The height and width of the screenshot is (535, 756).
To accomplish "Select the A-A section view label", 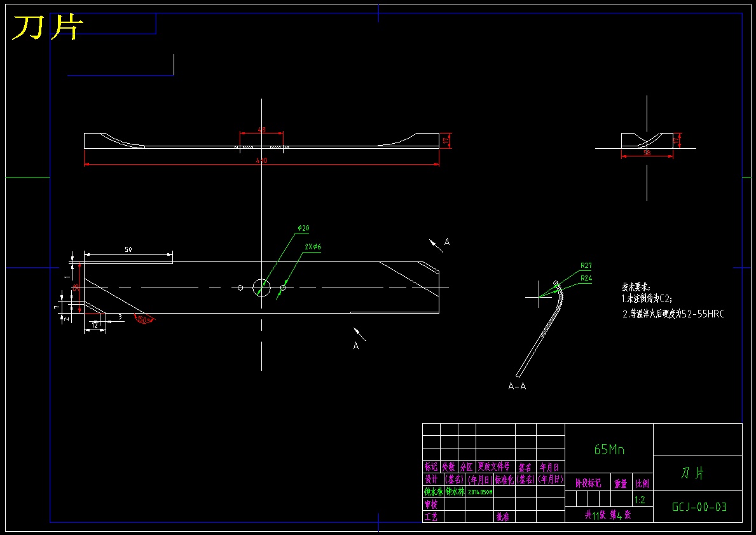I will (x=517, y=386).
